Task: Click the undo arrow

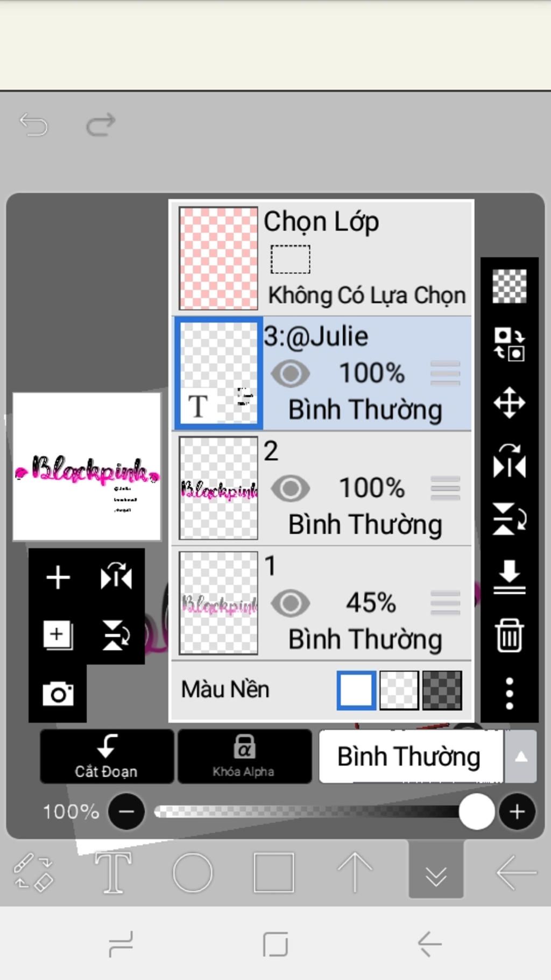Action: coord(34,125)
